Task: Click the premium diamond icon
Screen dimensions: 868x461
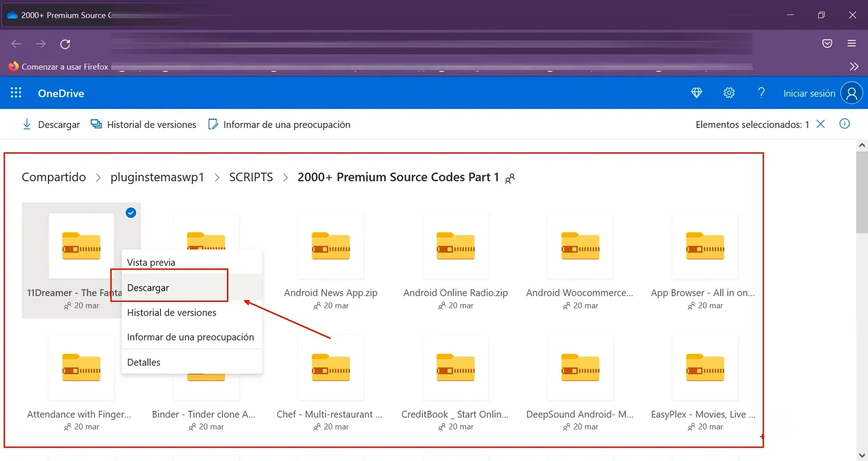Action: 696,93
